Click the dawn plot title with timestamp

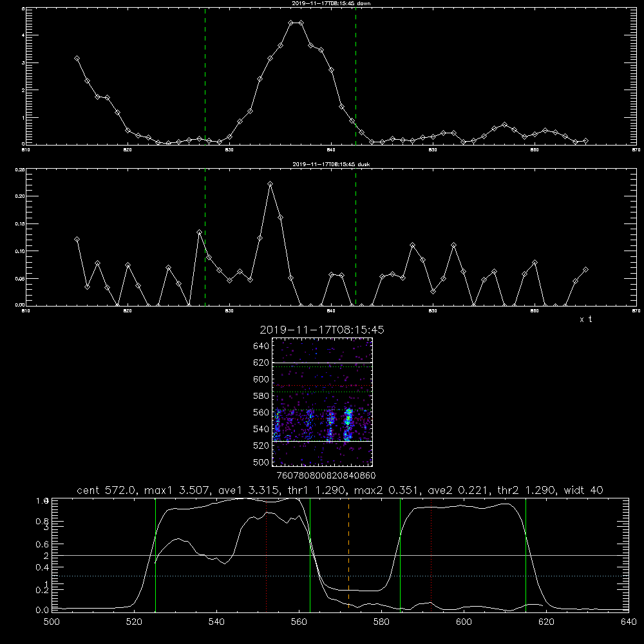[x=330, y=3]
